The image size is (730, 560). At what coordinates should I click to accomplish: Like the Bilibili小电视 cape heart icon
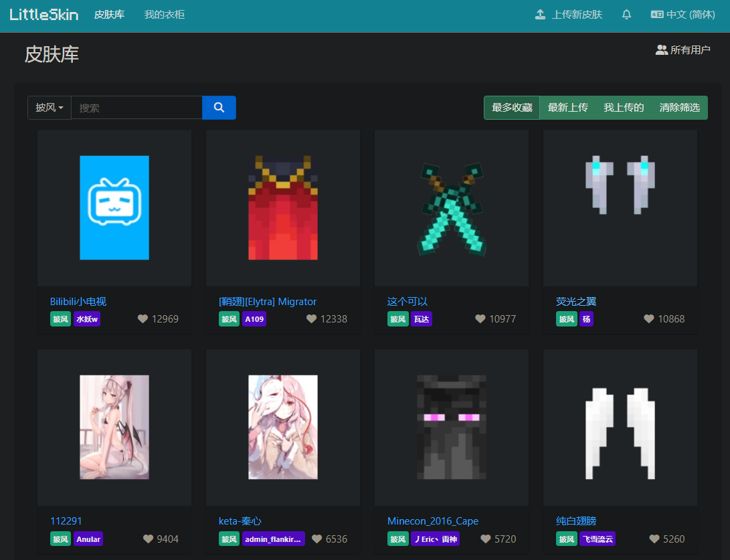[x=143, y=319]
